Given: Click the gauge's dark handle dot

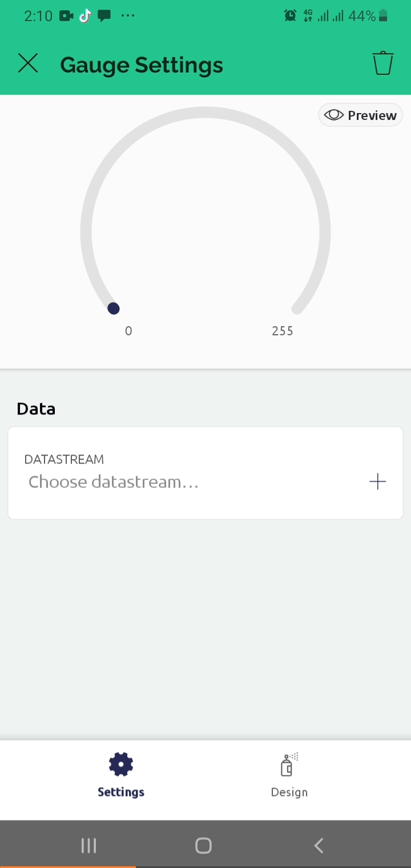Looking at the screenshot, I should [114, 309].
